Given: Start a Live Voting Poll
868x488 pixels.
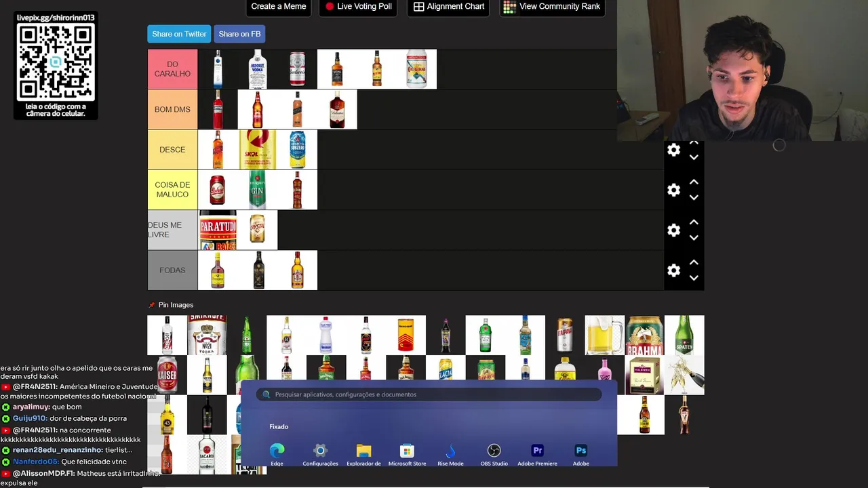Looking at the screenshot, I should point(358,7).
